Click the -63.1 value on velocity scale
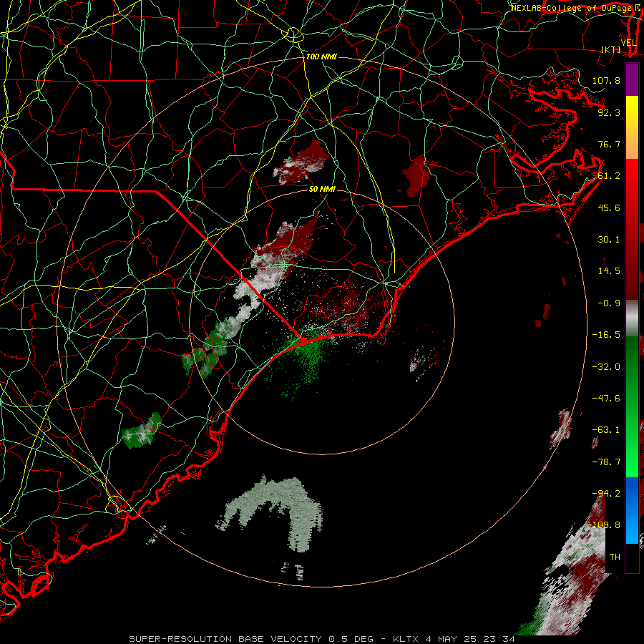Image resolution: width=644 pixels, height=644 pixels. (606, 430)
